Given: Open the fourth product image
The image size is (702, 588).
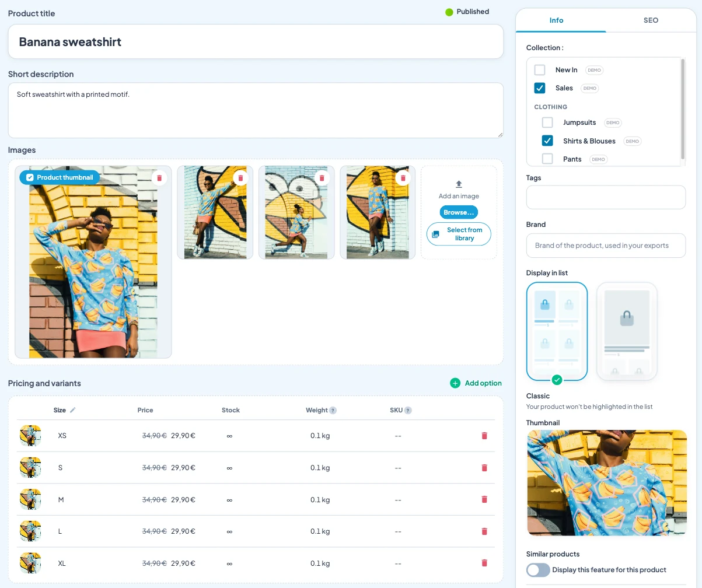Looking at the screenshot, I should [x=378, y=212].
